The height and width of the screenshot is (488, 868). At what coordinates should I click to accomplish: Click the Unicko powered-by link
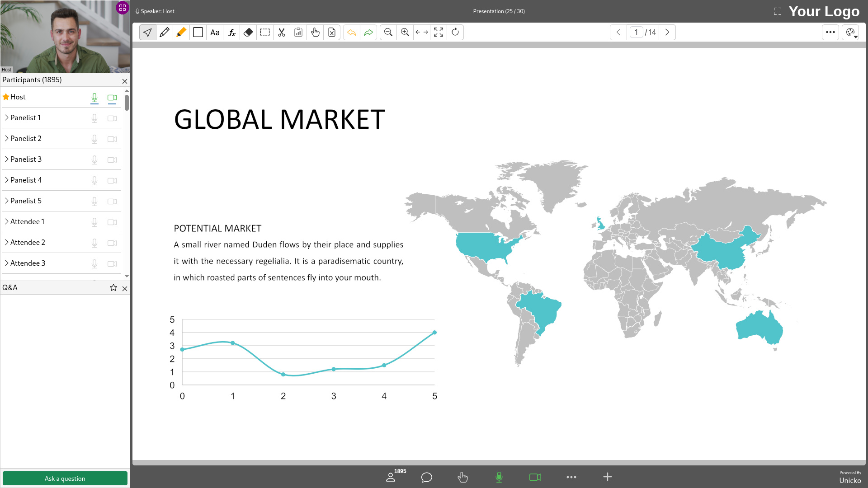click(850, 480)
